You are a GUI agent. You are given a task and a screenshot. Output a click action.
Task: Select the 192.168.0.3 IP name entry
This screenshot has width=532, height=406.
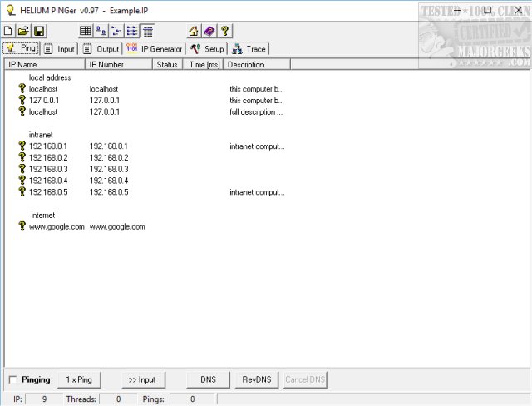tap(48, 169)
